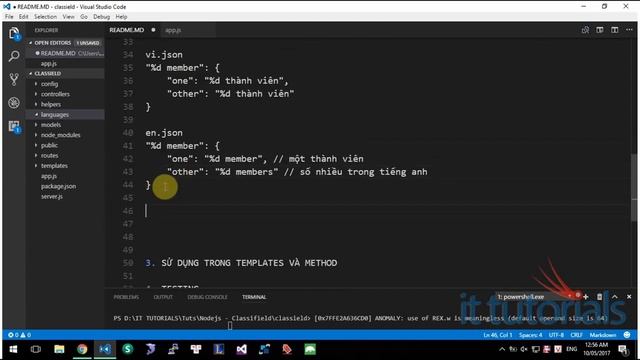Select the TERMINAL panel tab
The image size is (640, 360).
[x=254, y=297]
